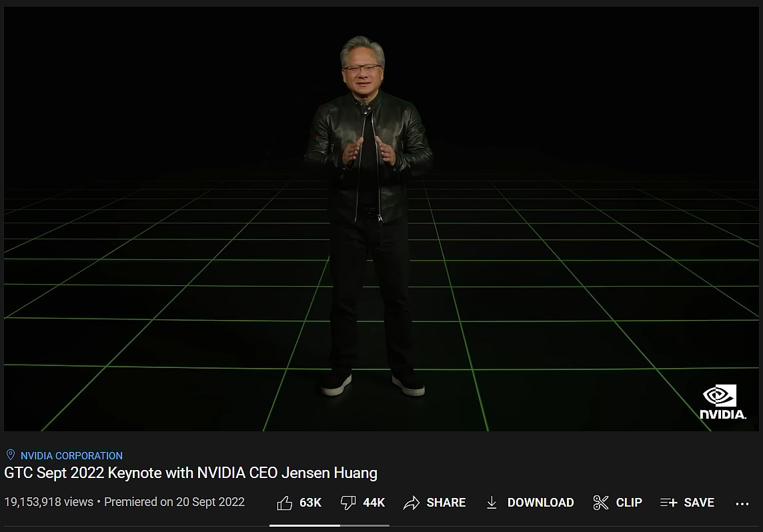Click the 44K dislike count

click(x=374, y=503)
